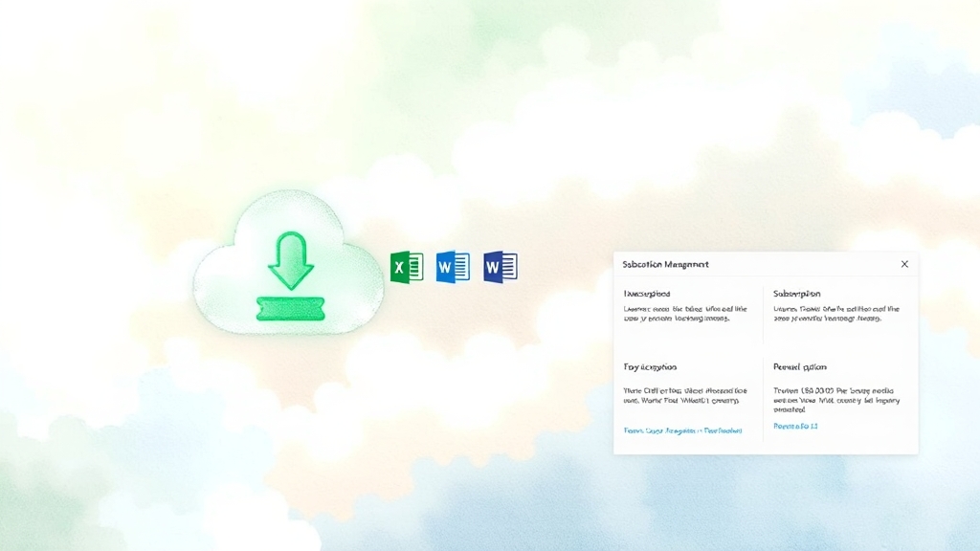Close the subscription management dialog with X
Image resolution: width=980 pixels, height=551 pixels.
[904, 264]
